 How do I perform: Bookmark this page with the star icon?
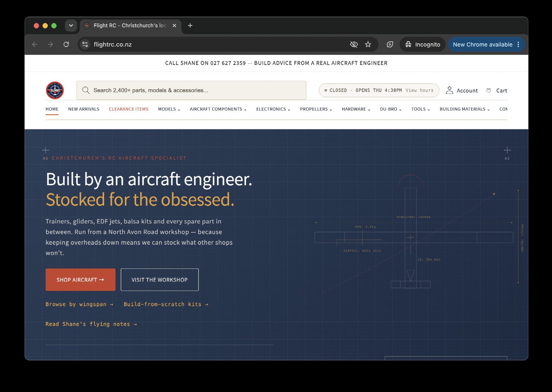tap(368, 45)
